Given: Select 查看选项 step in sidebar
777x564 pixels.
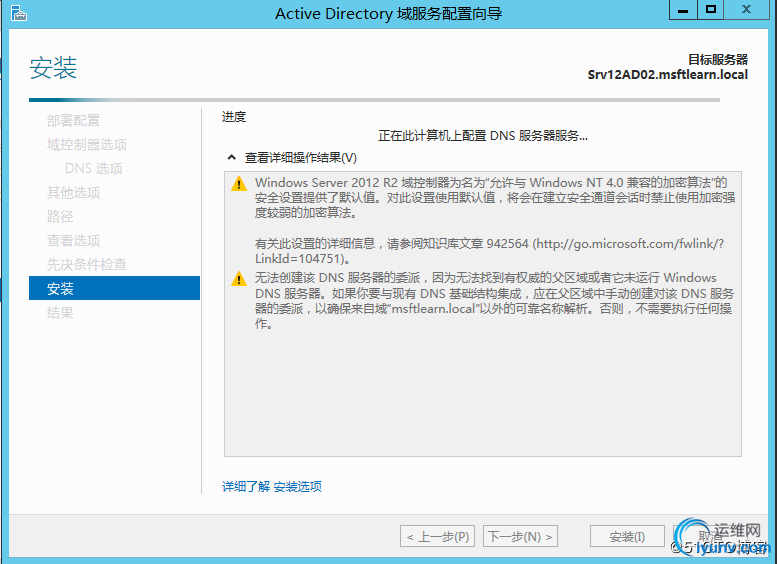Looking at the screenshot, I should (73, 240).
